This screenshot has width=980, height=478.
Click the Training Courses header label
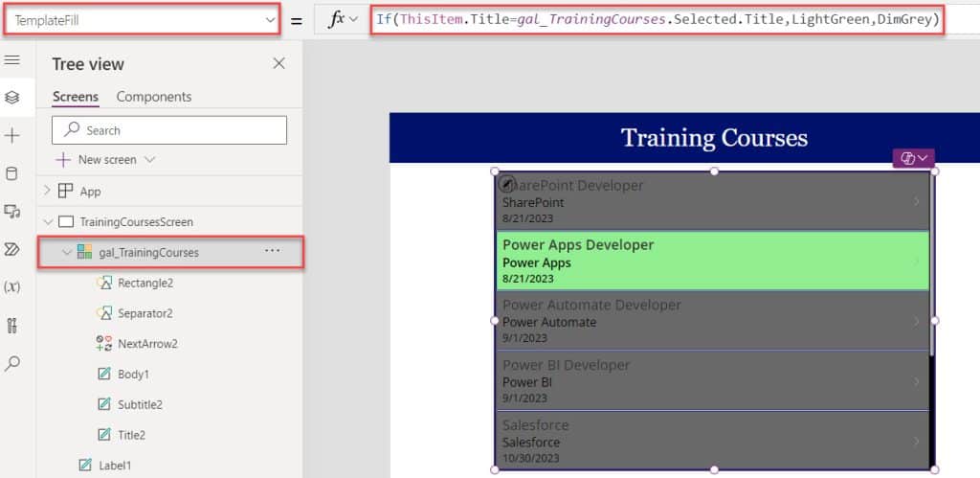click(714, 138)
